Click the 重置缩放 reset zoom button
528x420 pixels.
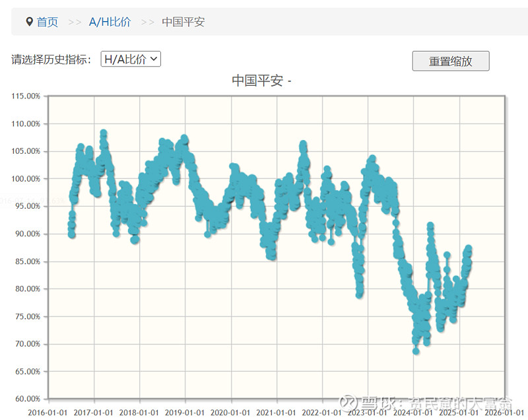pyautogui.click(x=451, y=61)
